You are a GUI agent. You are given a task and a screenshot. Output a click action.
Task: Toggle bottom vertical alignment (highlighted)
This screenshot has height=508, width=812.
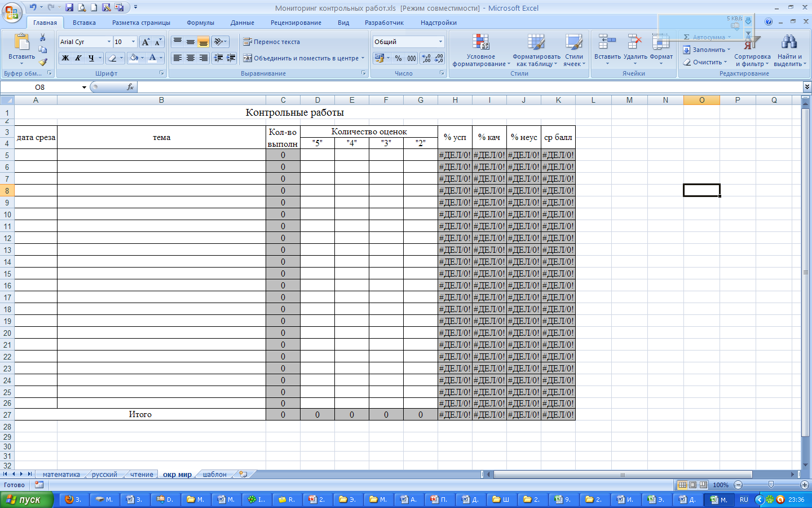203,42
